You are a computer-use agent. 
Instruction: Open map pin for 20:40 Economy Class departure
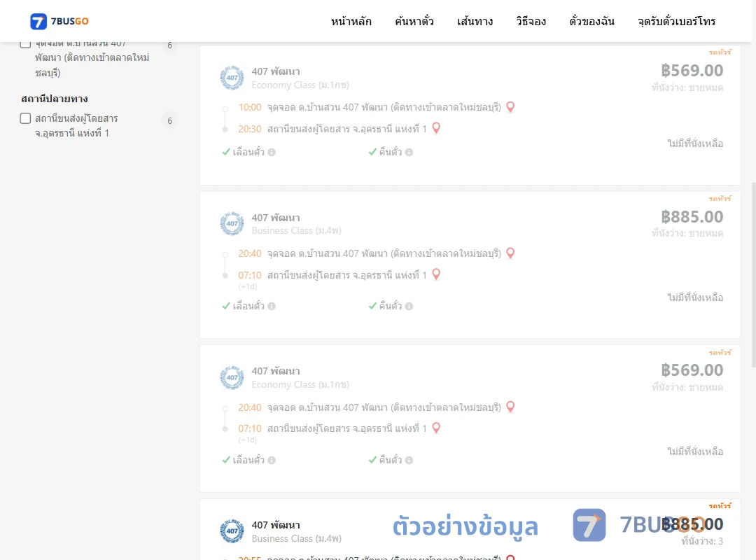click(x=510, y=407)
